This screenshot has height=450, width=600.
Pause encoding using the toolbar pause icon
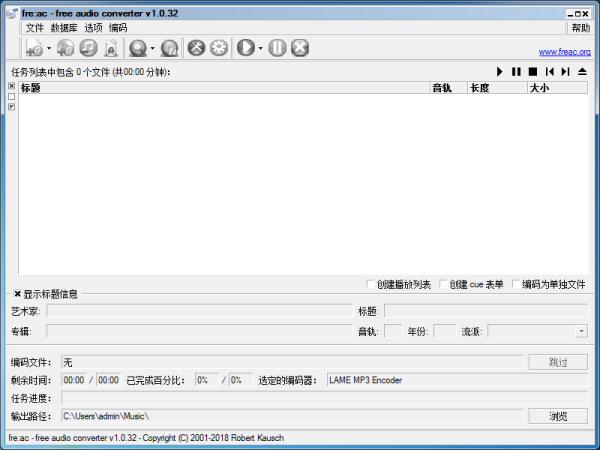click(x=277, y=47)
